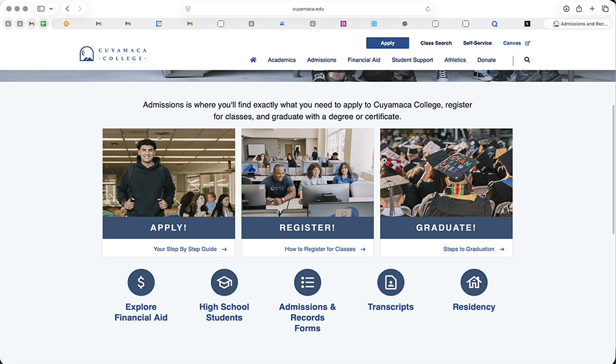Screen dimensions: 616x364
Task: Switch to the blue 'Q' icon tab
Action: pyautogui.click(x=494, y=24)
